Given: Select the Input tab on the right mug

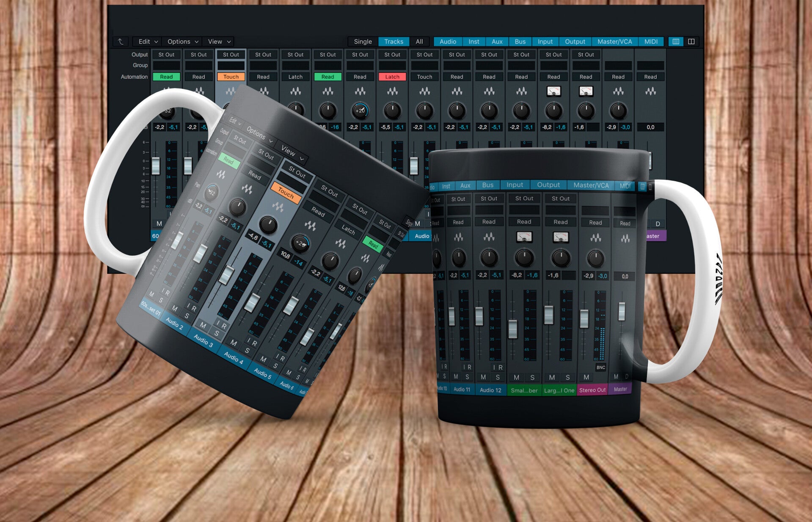Looking at the screenshot, I should point(515,185).
